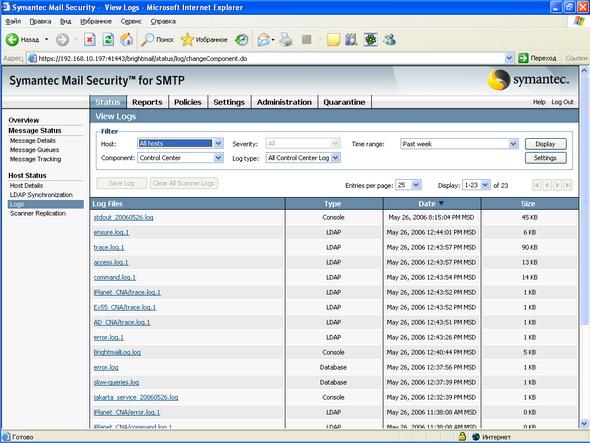Open the Файл menu

tap(14, 21)
